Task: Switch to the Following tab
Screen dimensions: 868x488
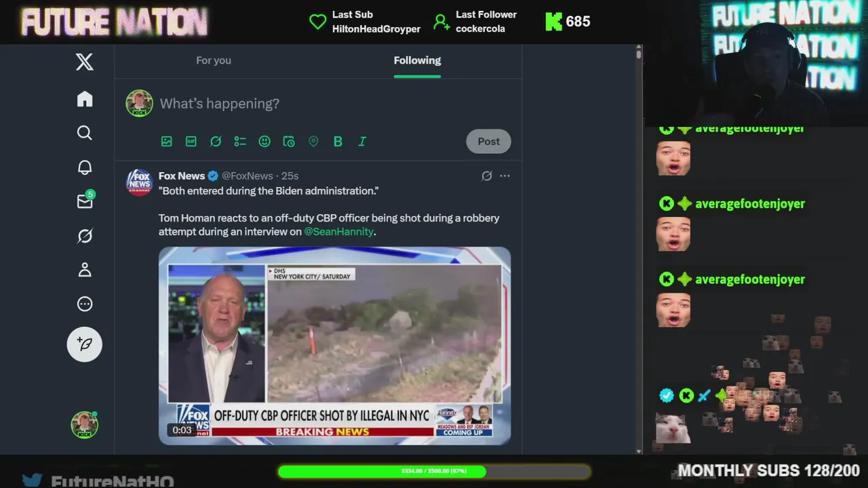Action: point(417,60)
